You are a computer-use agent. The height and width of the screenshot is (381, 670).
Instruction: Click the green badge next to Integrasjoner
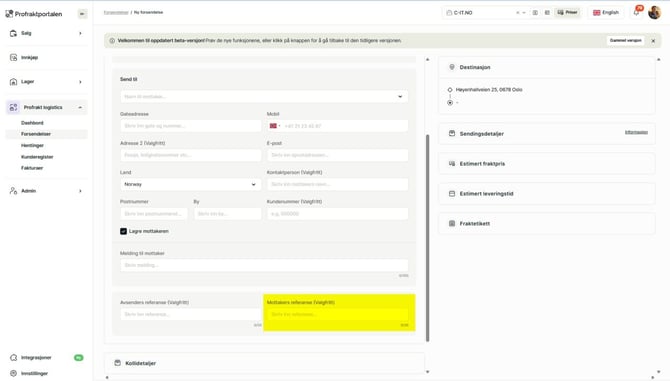79,358
